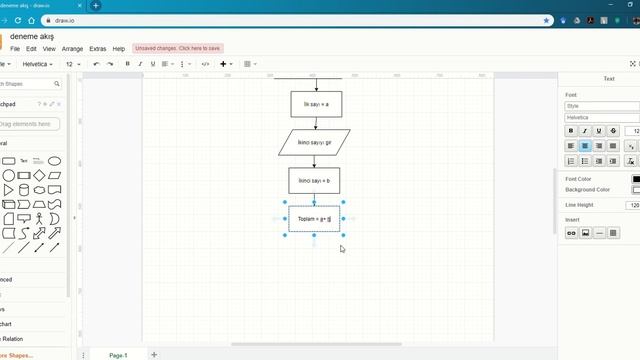Open the list options dropdown in toolbar

coord(185,64)
